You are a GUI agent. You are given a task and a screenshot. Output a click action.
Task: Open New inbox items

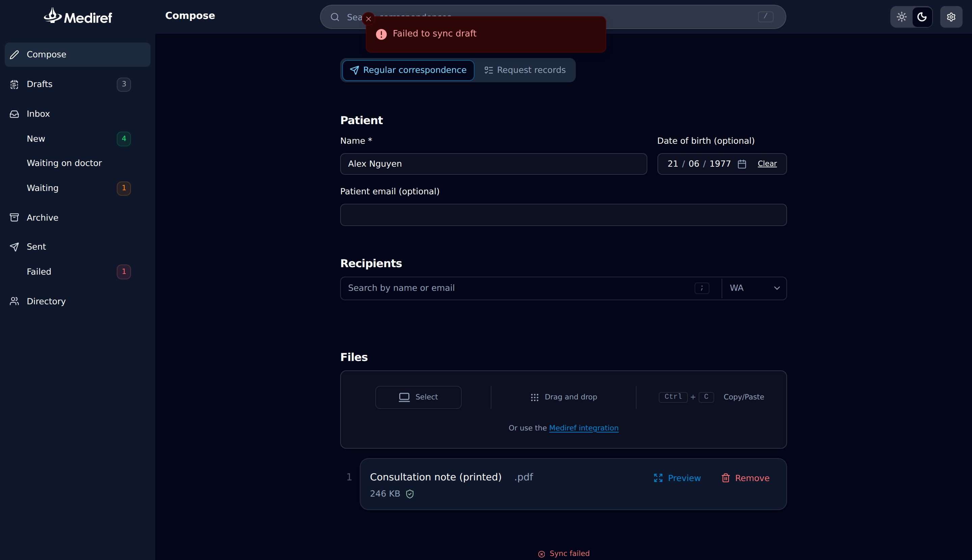(x=77, y=139)
